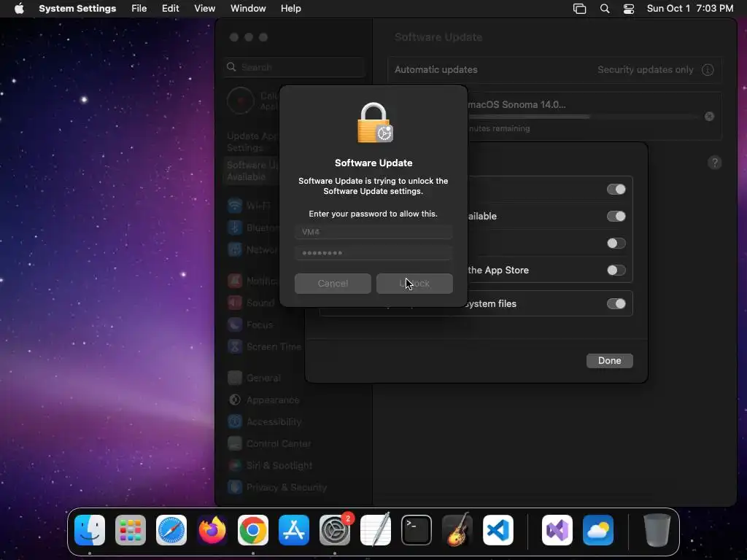Click the info icon beside Security updates only
This screenshot has width=747, height=560.
(x=708, y=69)
